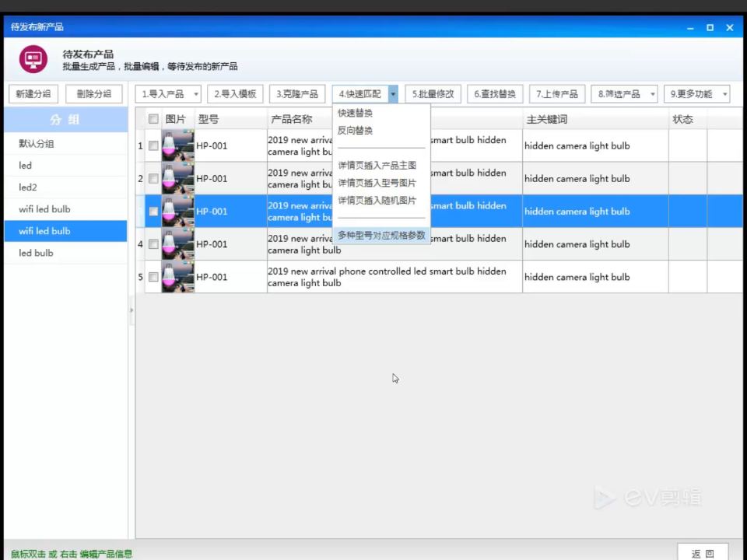Check the box for product row 4
The width and height of the screenshot is (747, 560).
[153, 244]
